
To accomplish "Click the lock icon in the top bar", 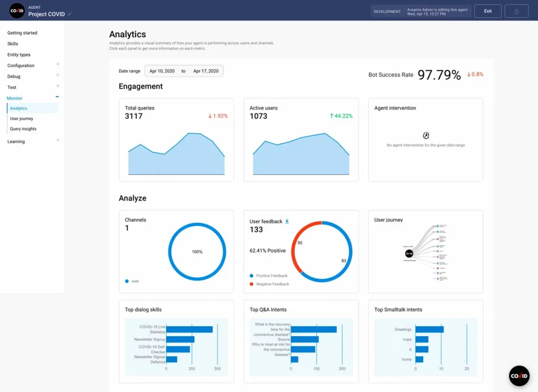I will (x=516, y=11).
